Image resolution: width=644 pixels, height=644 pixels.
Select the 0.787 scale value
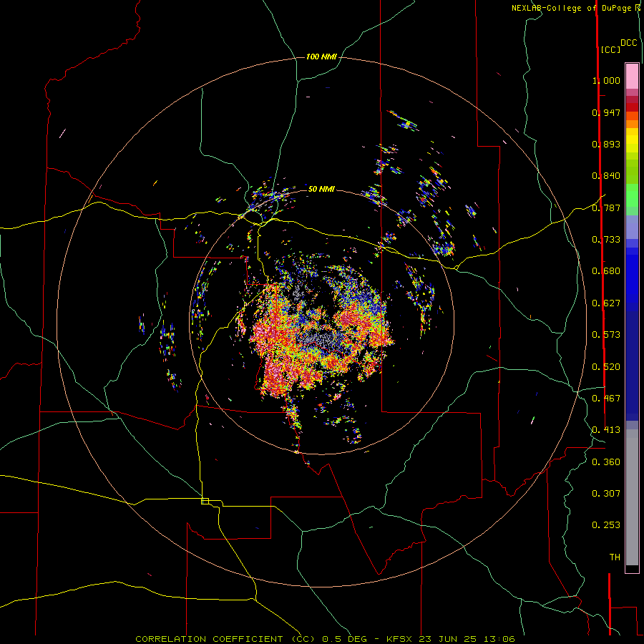point(606,208)
